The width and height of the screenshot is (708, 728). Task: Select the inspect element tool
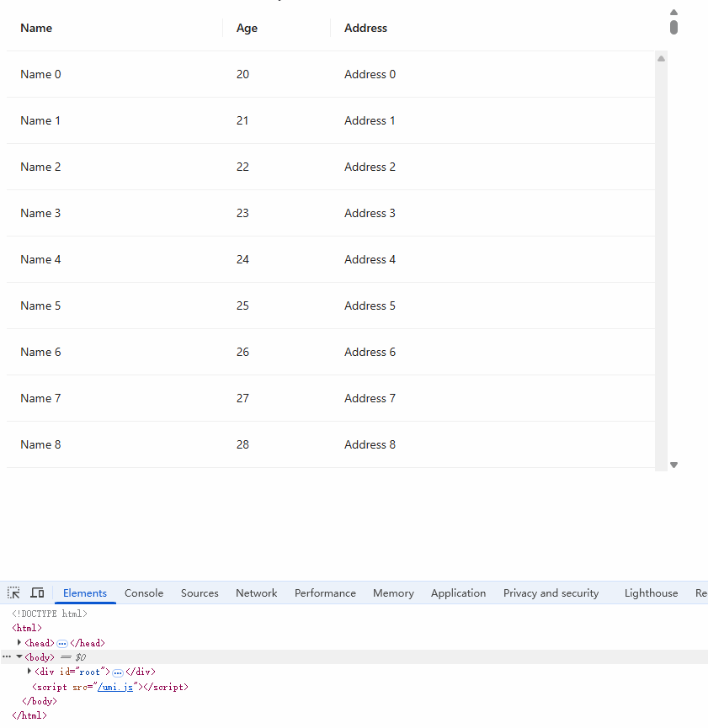pos(13,592)
